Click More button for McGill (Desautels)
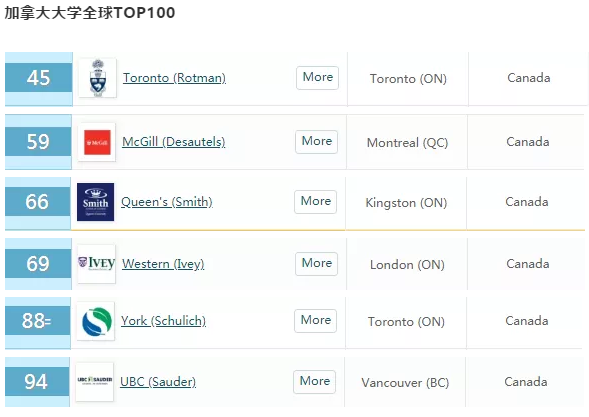The height and width of the screenshot is (417, 589). 316,142
